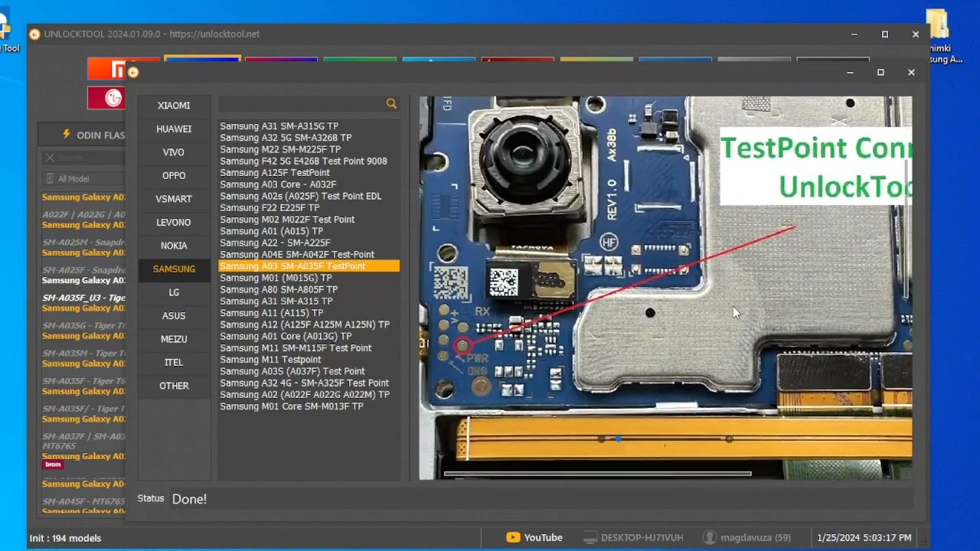Select the VSMART brand tab

pyautogui.click(x=174, y=199)
